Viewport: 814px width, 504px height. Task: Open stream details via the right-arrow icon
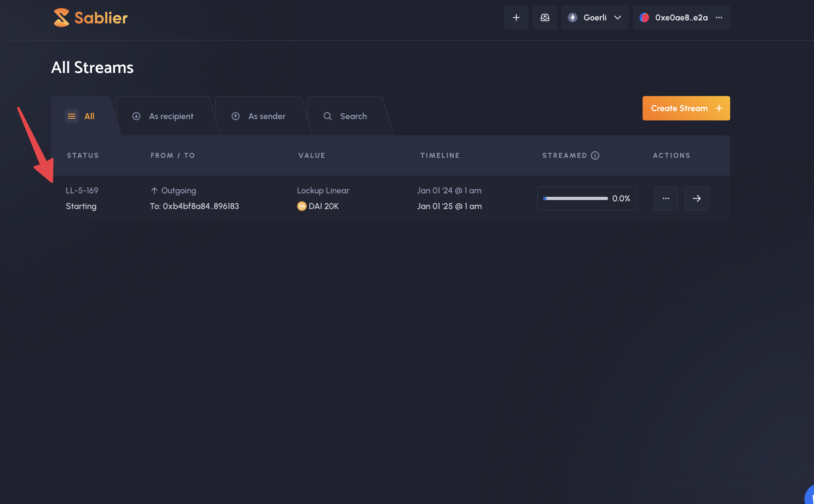point(696,198)
